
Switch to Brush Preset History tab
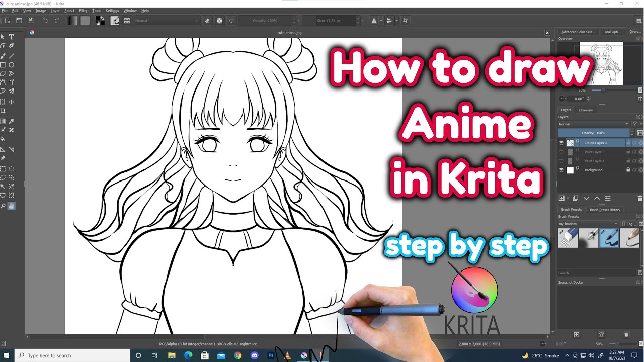coord(605,209)
